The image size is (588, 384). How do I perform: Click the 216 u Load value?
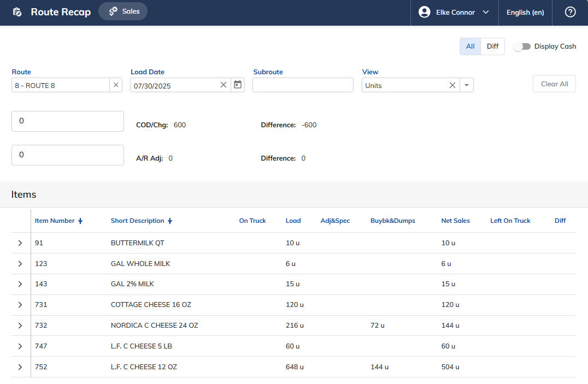click(295, 326)
